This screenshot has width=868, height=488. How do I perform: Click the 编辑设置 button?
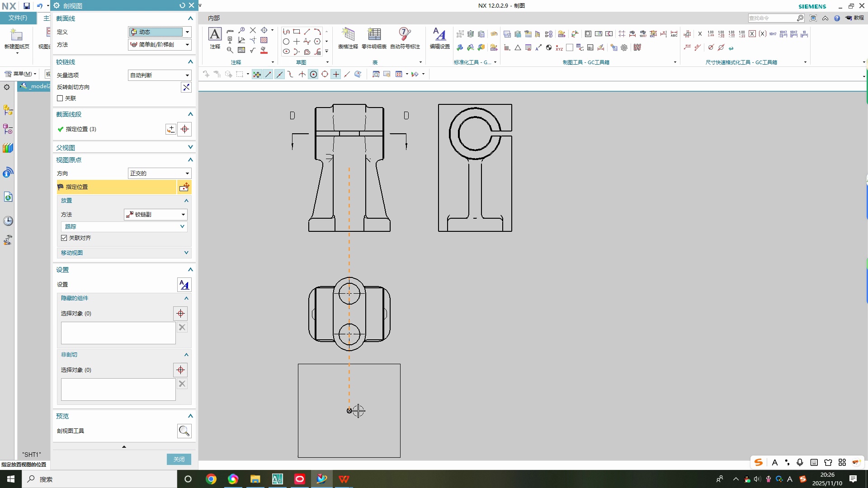click(439, 38)
